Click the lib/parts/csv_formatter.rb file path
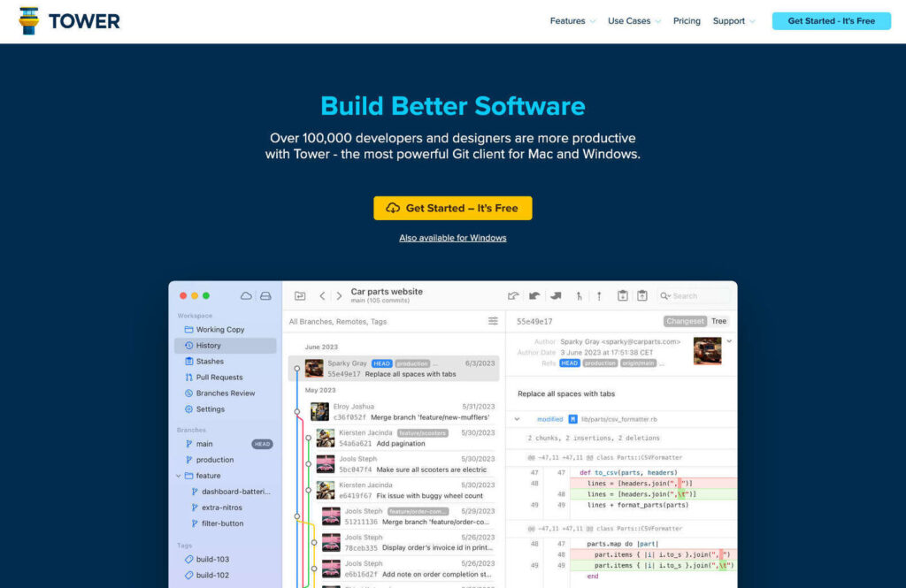906x588 pixels. pos(618,419)
